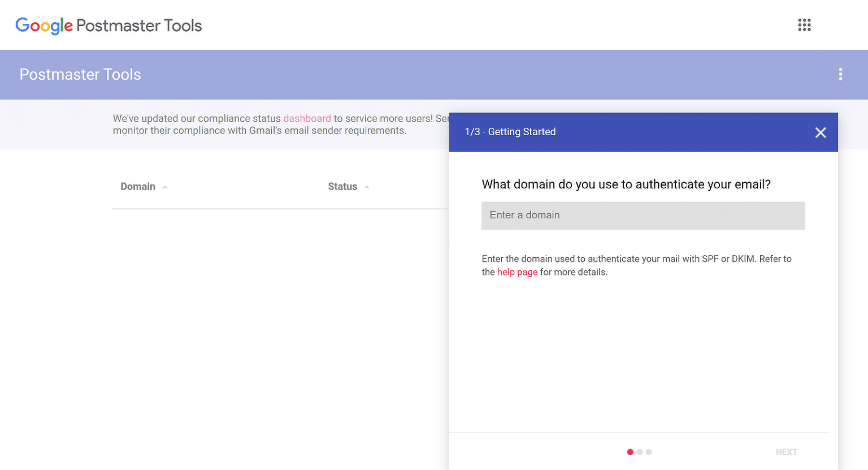The image size is (868, 470).
Task: Click the sort arrow beside Domain
Action: (164, 186)
